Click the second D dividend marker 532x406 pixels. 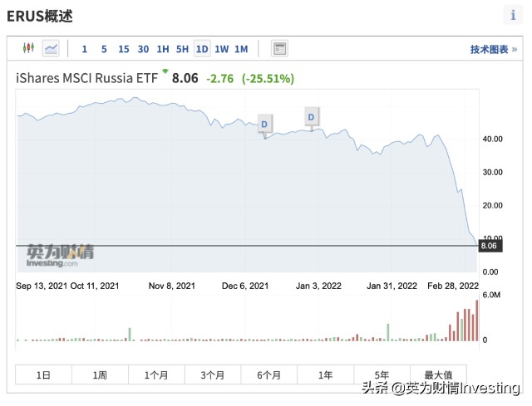[312, 117]
